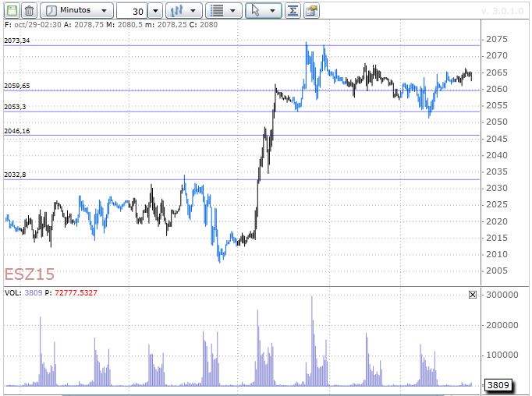
Task: Expand the Minutos time unit dropdown
Action: click(105, 11)
